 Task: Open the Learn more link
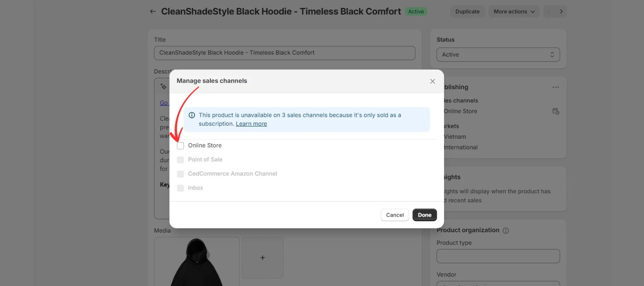tap(251, 124)
